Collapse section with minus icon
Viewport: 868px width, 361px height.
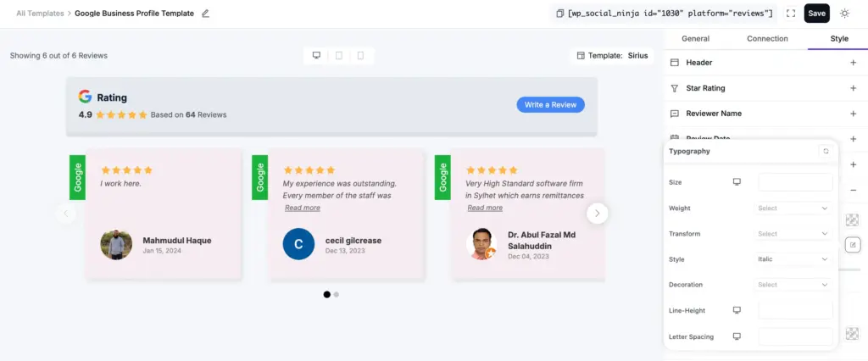click(853, 190)
